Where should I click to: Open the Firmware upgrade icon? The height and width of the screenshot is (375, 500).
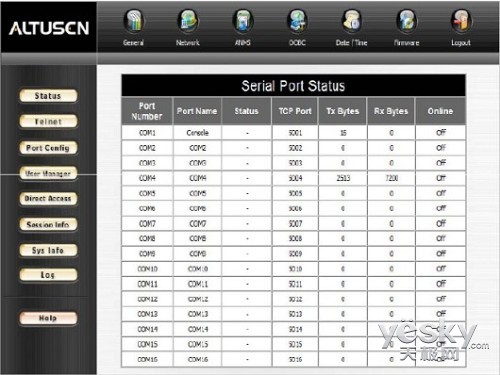pyautogui.click(x=406, y=21)
